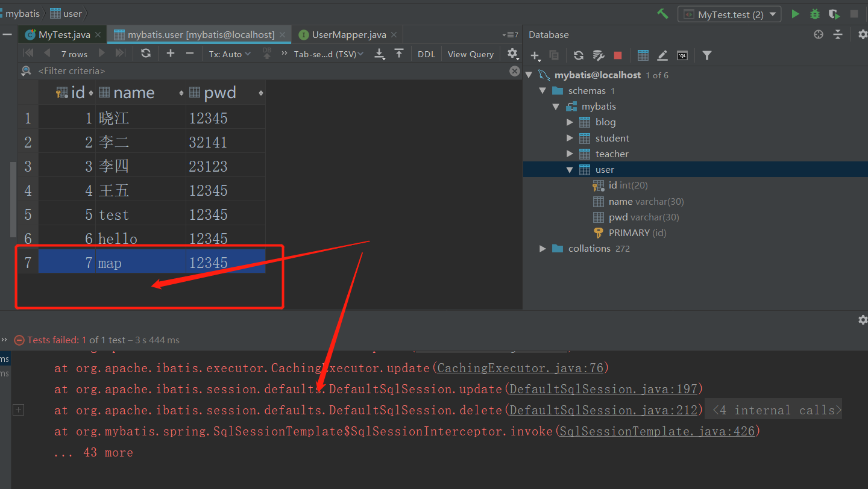Click the Build project hammer icon
This screenshot has width=868, height=489.
point(662,14)
